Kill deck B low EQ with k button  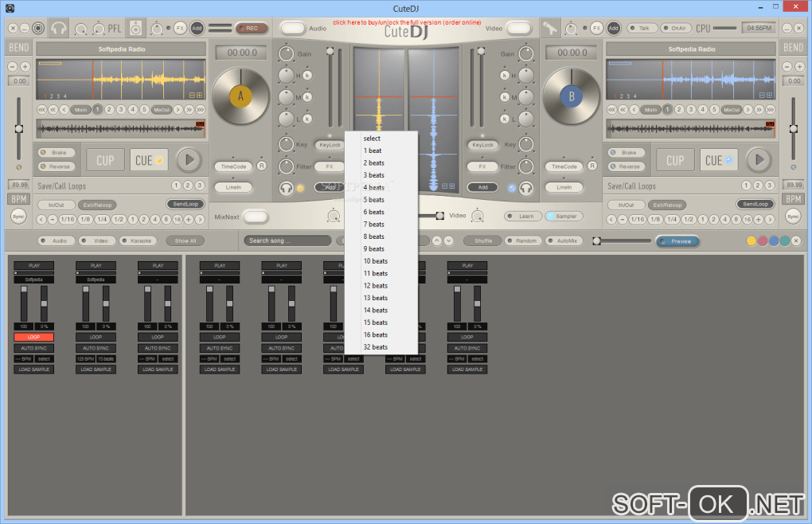[505, 119]
